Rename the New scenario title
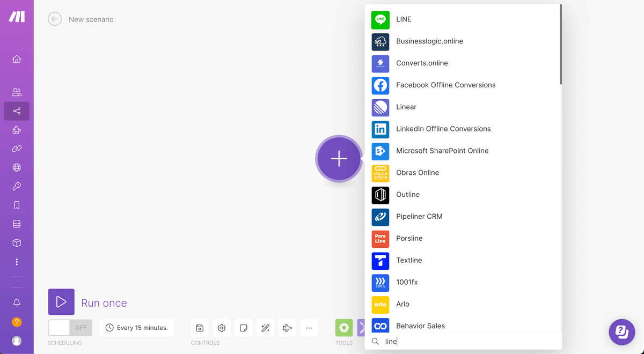The image size is (644, 354). tap(91, 19)
